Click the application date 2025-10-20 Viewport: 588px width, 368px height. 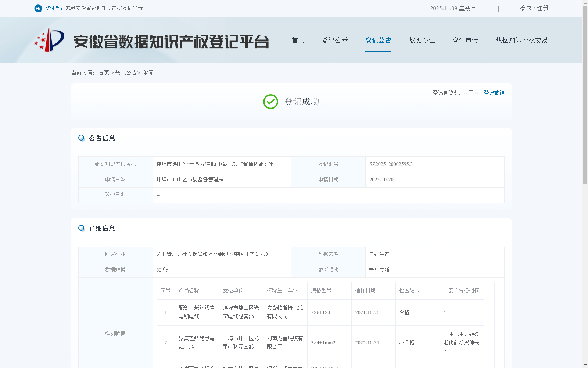pyautogui.click(x=381, y=180)
